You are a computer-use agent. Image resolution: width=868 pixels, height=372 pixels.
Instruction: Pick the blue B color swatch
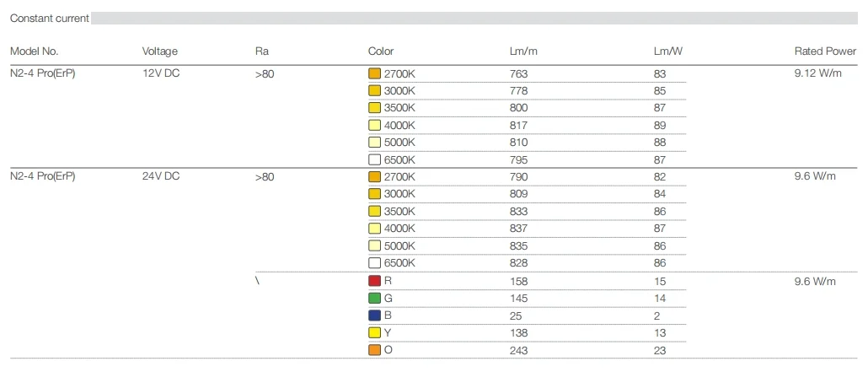(375, 315)
